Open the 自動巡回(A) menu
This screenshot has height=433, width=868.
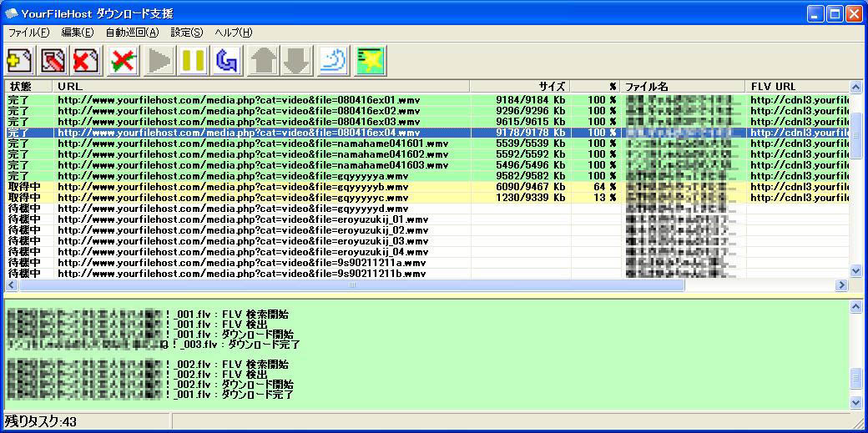pos(131,33)
